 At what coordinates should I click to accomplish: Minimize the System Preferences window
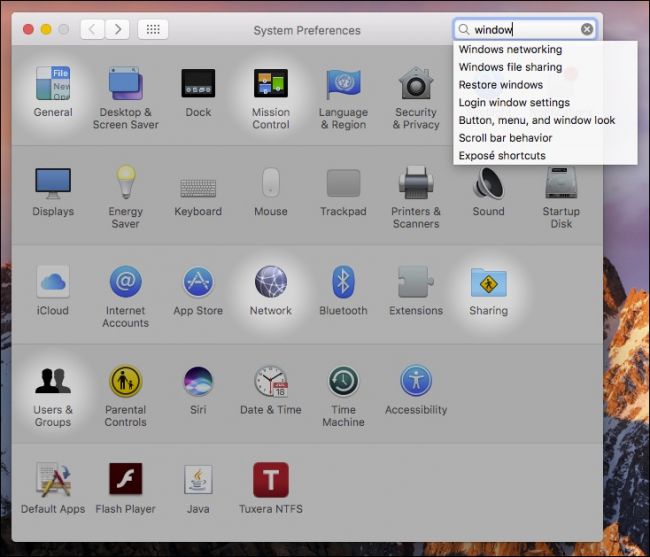click(46, 29)
